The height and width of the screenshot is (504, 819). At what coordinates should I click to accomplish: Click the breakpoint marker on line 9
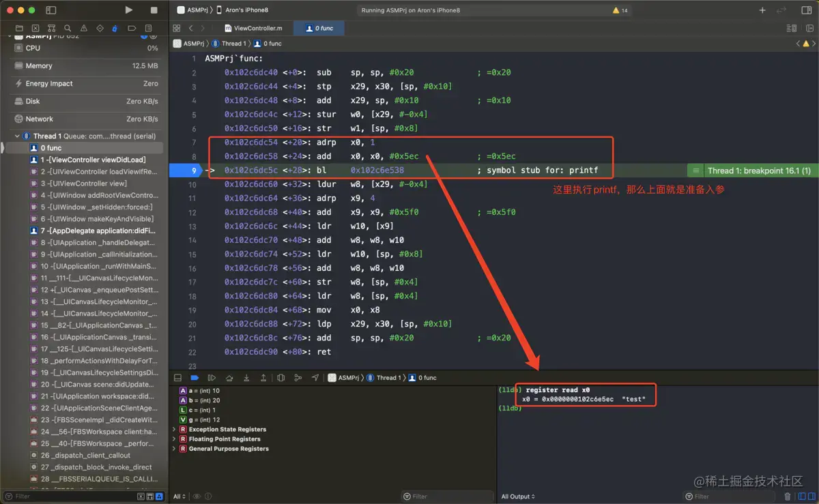click(186, 171)
